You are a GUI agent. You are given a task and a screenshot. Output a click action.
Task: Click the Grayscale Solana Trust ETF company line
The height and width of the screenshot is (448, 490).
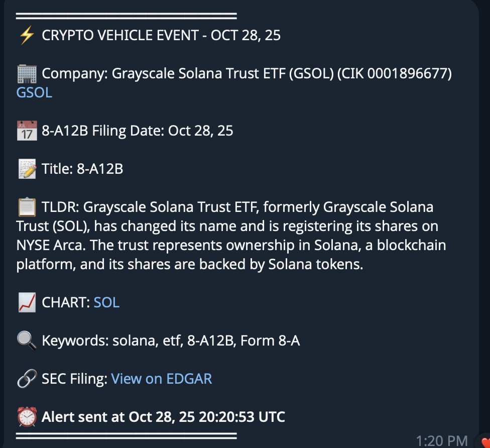tap(246, 74)
